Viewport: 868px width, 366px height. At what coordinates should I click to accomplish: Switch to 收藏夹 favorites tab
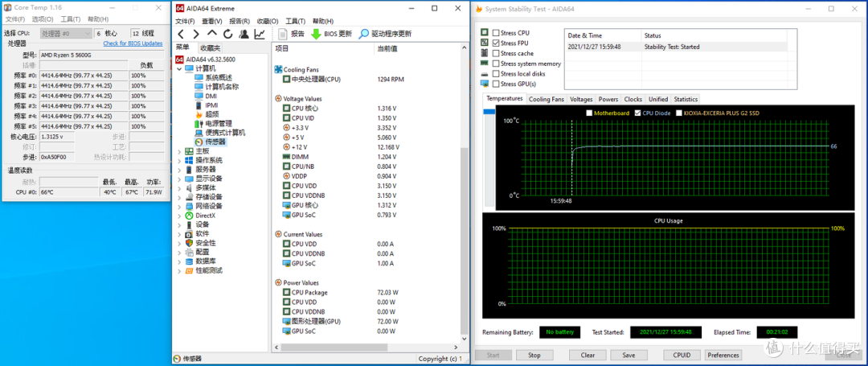[211, 48]
